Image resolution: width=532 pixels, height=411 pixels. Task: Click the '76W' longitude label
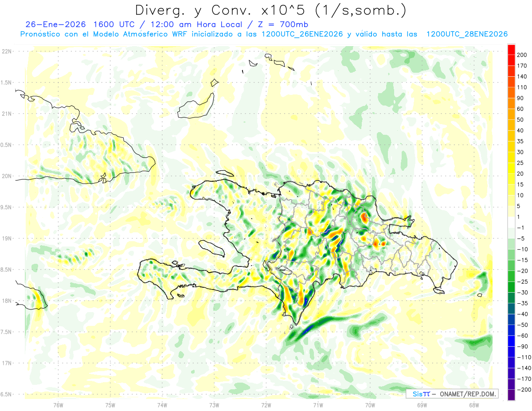[58, 405]
